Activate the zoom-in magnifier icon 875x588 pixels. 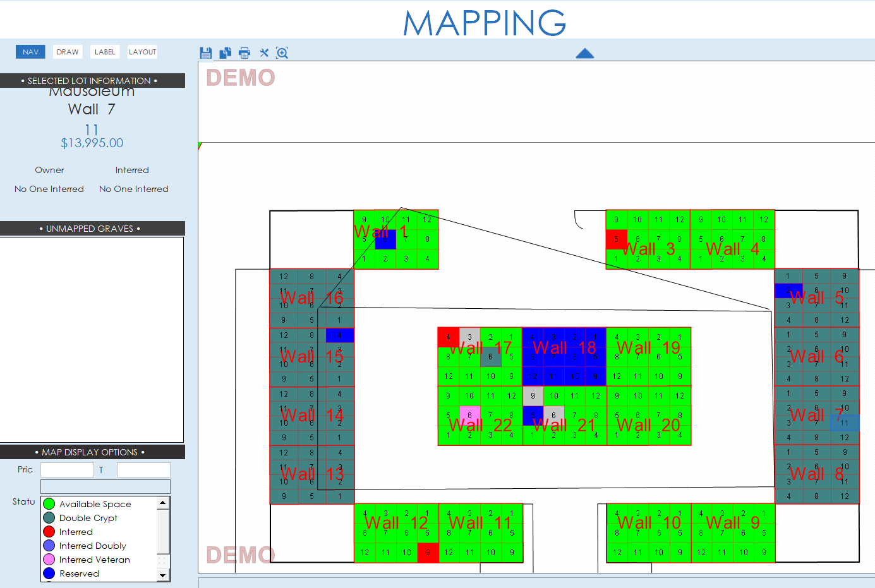tap(282, 53)
